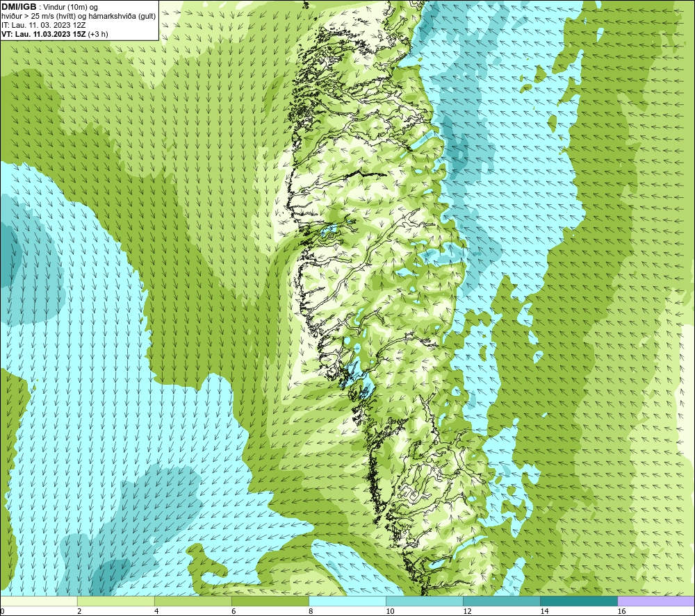The image size is (695, 616).
Task: Click the title line 'DMI/IGB : Vindur (10m) og'
Action: pos(49,7)
